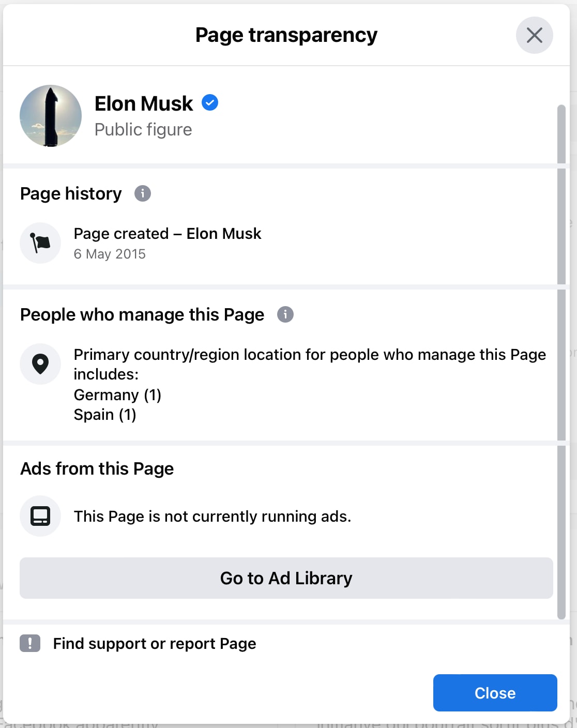
Task: Open Page history info tooltip icon
Action: coord(143,193)
